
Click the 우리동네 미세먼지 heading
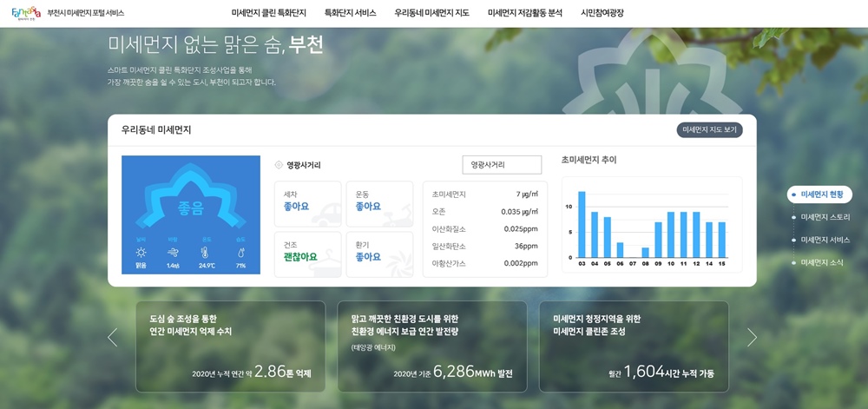pos(156,130)
